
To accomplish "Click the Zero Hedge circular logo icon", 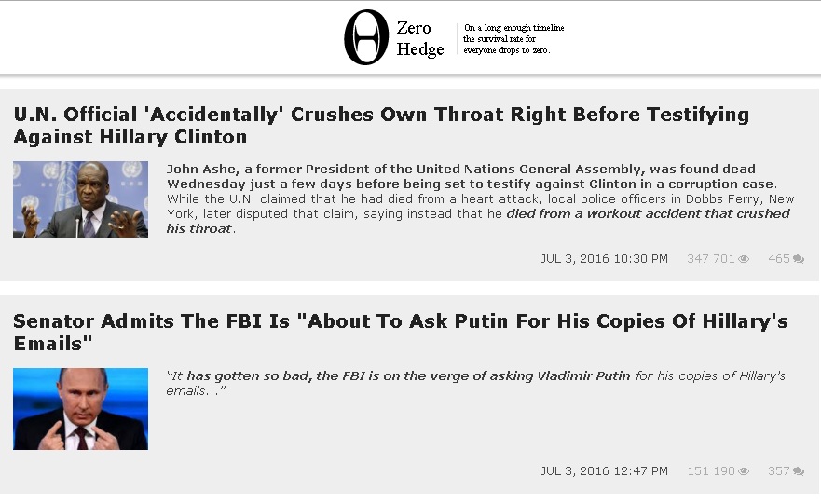I will point(366,37).
